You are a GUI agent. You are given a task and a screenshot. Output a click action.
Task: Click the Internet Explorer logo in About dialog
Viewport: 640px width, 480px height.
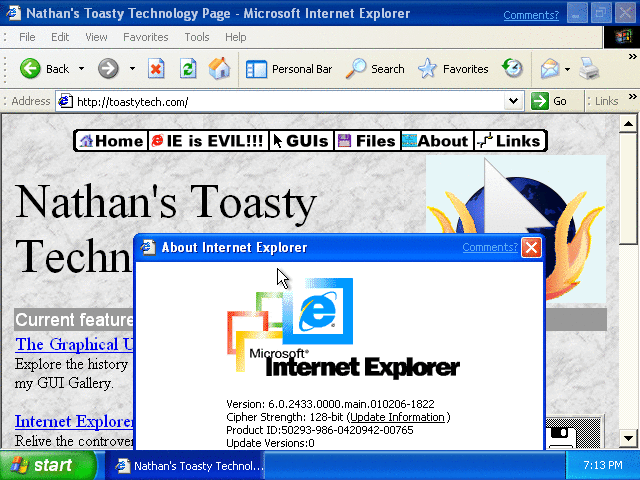tap(343, 328)
